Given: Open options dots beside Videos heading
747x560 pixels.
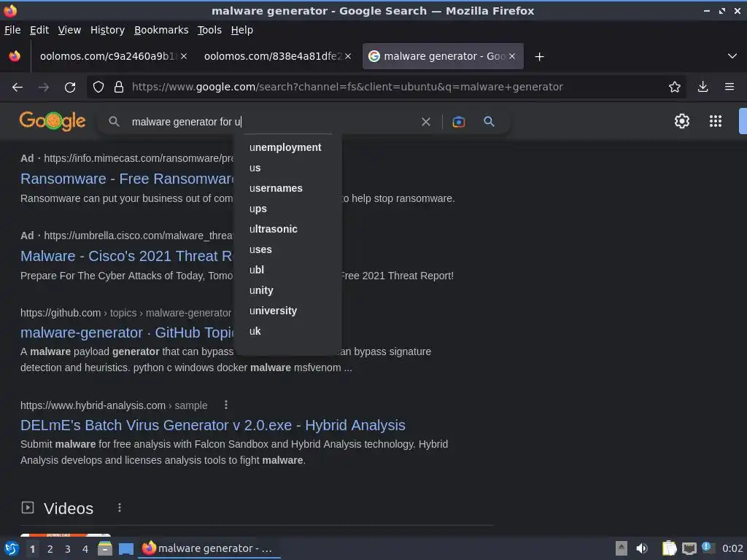Looking at the screenshot, I should click(120, 508).
